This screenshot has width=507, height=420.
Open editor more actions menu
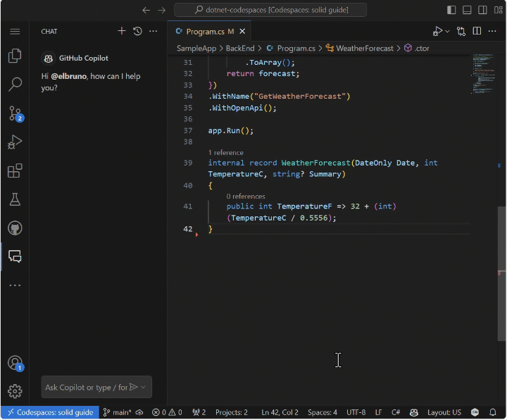492,31
